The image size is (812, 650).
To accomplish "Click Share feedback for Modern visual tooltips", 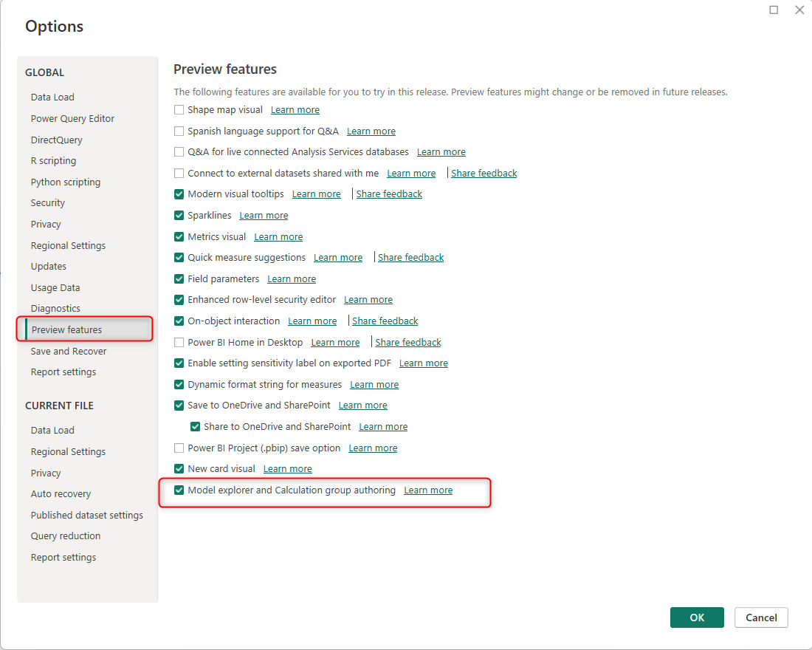I will point(389,194).
